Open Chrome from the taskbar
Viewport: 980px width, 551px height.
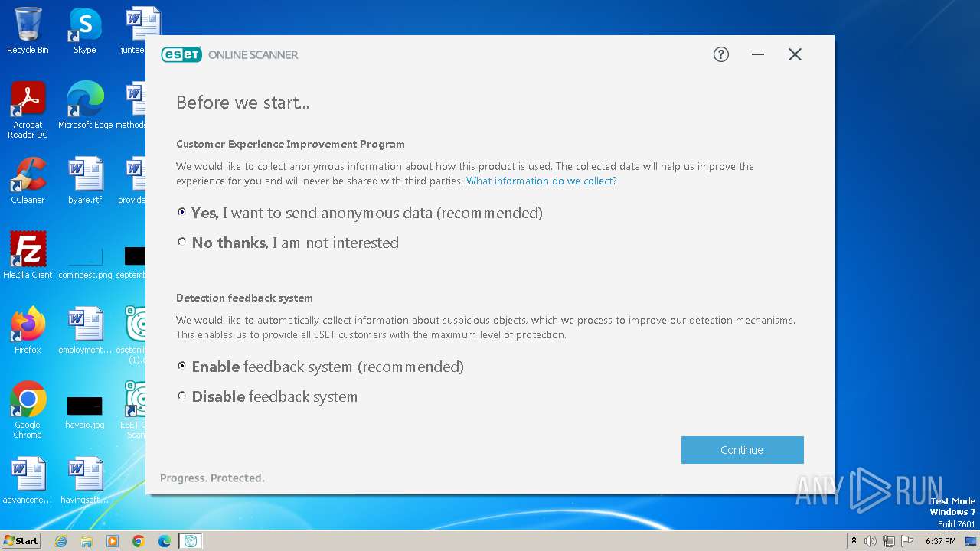coord(139,541)
